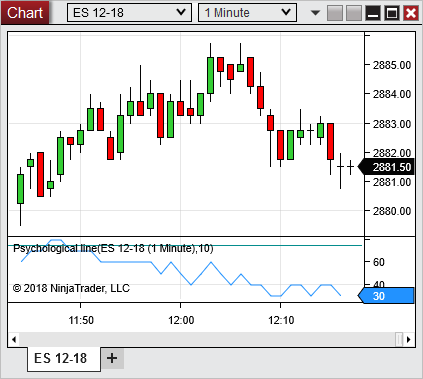Click the 2881.00 price axis label

[392, 182]
